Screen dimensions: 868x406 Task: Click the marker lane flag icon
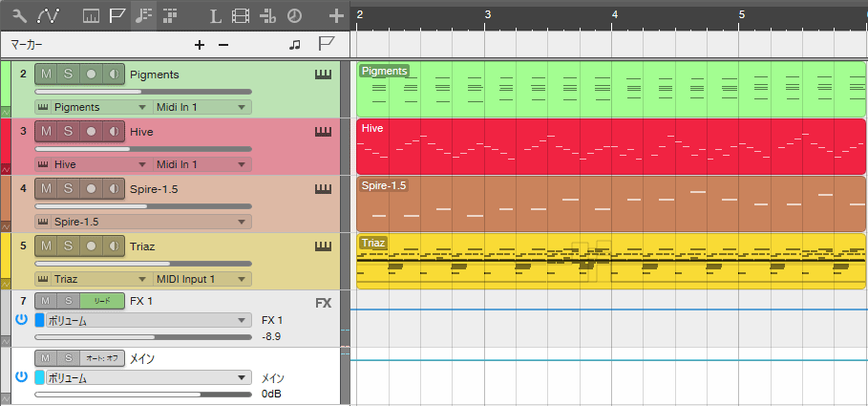coord(325,44)
